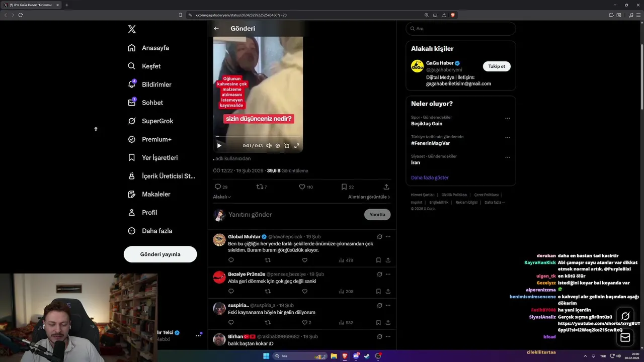Image resolution: width=644 pixels, height=362 pixels.
Task: View stats on suspiria.. reply (932)
Action: click(x=346, y=323)
